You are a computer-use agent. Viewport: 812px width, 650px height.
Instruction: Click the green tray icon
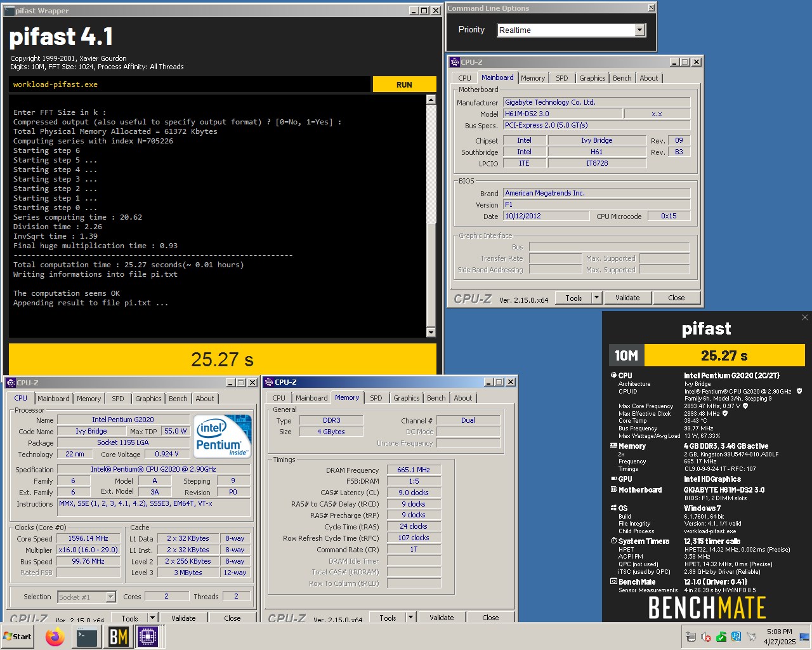point(721,637)
